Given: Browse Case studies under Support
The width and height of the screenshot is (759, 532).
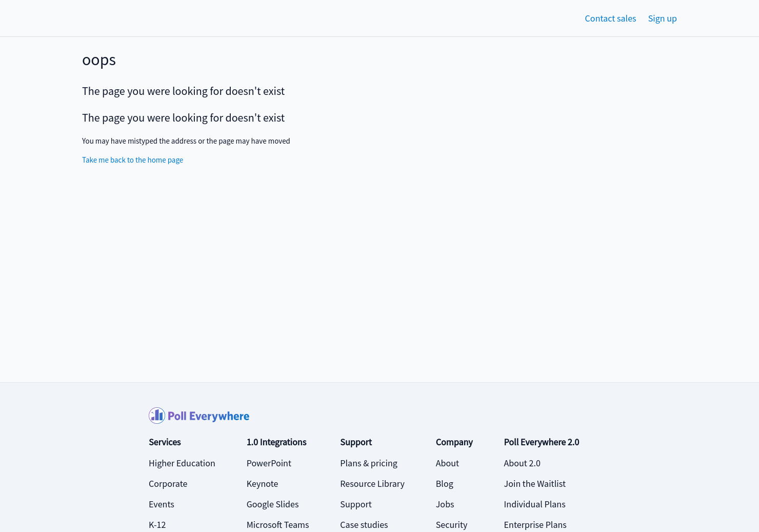Looking at the screenshot, I should click(x=364, y=525).
